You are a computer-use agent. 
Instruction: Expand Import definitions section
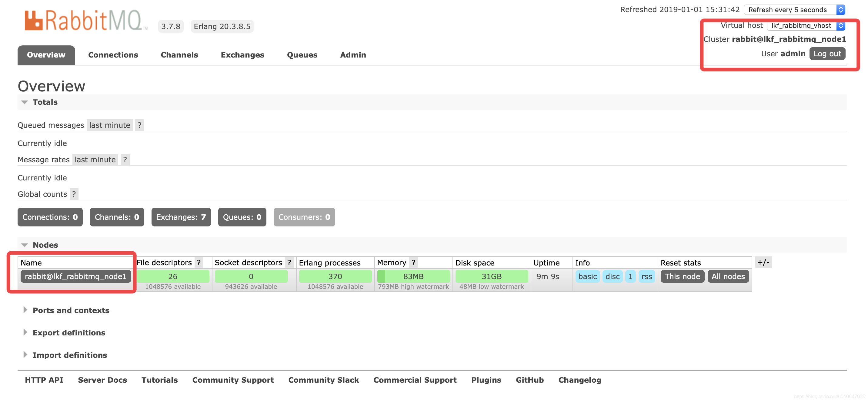70,355
